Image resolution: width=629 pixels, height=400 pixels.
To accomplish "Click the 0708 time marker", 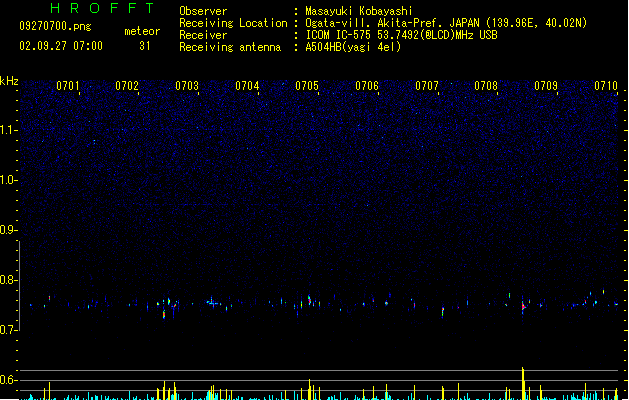I will [486, 86].
